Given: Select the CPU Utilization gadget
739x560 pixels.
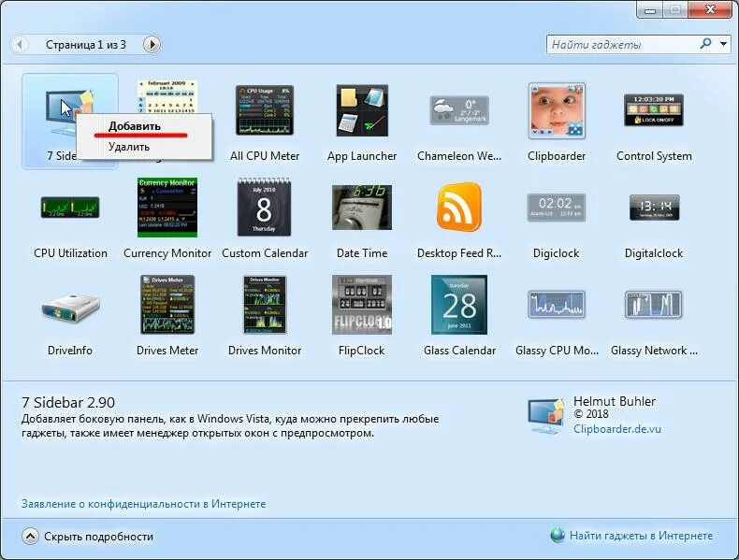Looking at the screenshot, I should [70, 208].
